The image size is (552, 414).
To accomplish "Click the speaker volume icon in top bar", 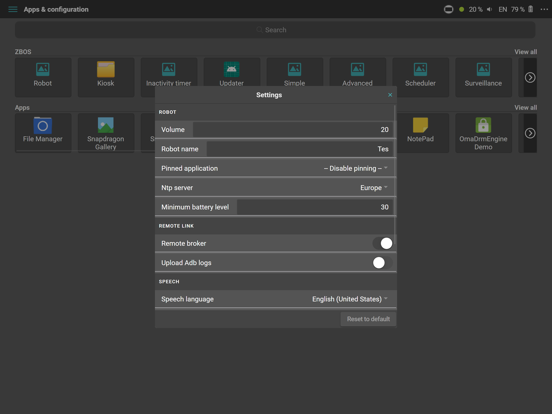I will pyautogui.click(x=489, y=9).
